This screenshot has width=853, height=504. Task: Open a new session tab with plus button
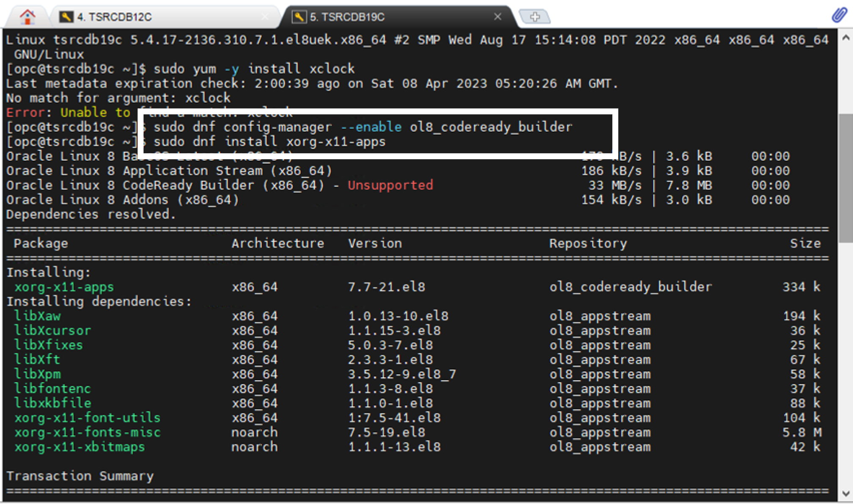(x=535, y=17)
